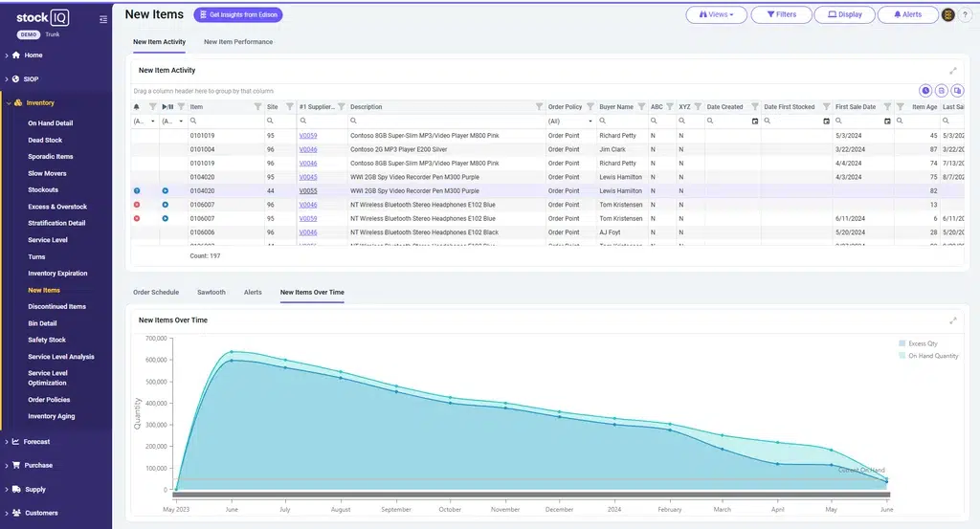Open supplier link V0045 for item 0104020
Viewport: 980px width, 529px height.
[x=308, y=177]
